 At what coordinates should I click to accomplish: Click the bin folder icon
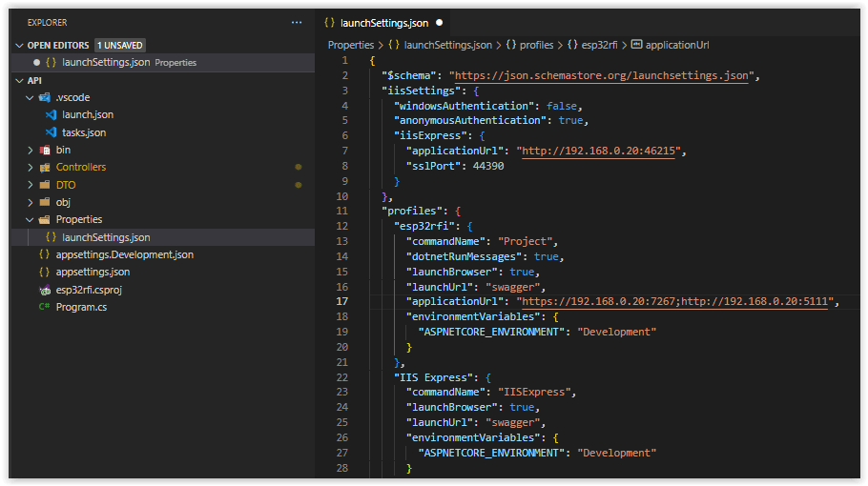tap(45, 150)
